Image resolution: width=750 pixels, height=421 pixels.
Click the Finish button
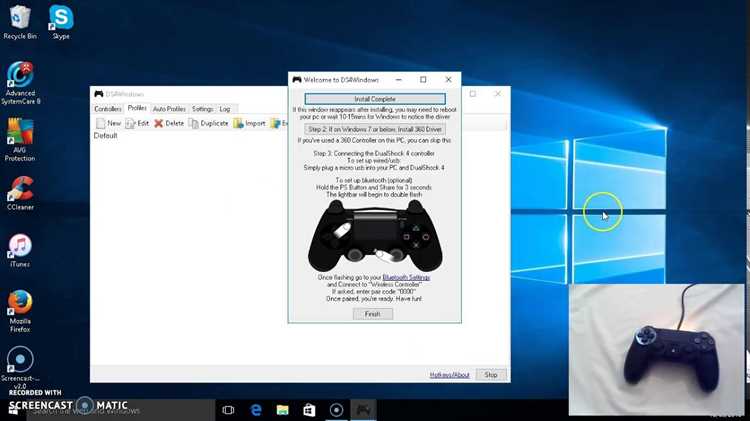373,314
